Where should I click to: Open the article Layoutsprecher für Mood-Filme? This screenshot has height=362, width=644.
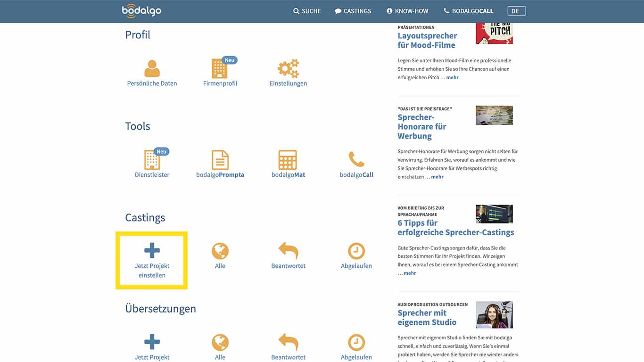(x=427, y=41)
